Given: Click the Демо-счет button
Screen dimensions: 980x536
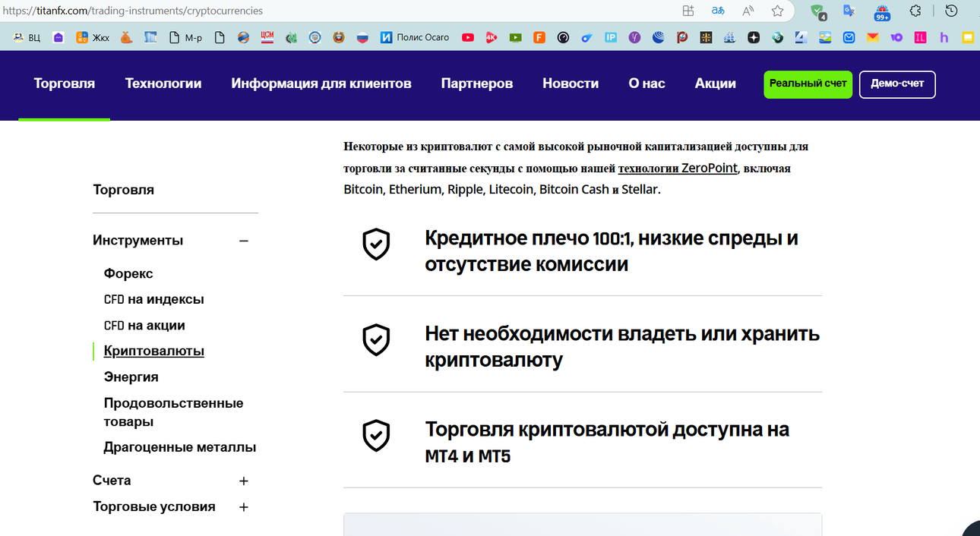Looking at the screenshot, I should click(897, 84).
